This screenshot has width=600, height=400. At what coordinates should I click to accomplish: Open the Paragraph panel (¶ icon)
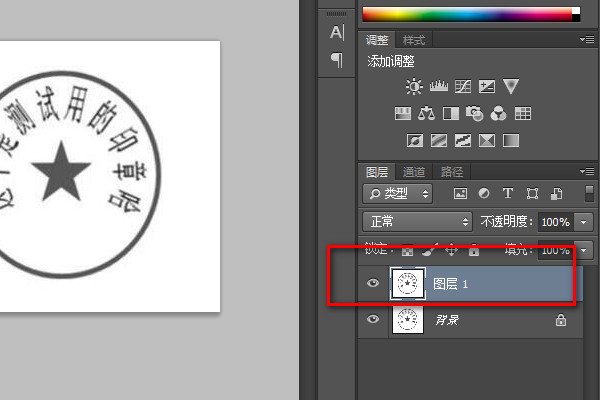(337, 60)
